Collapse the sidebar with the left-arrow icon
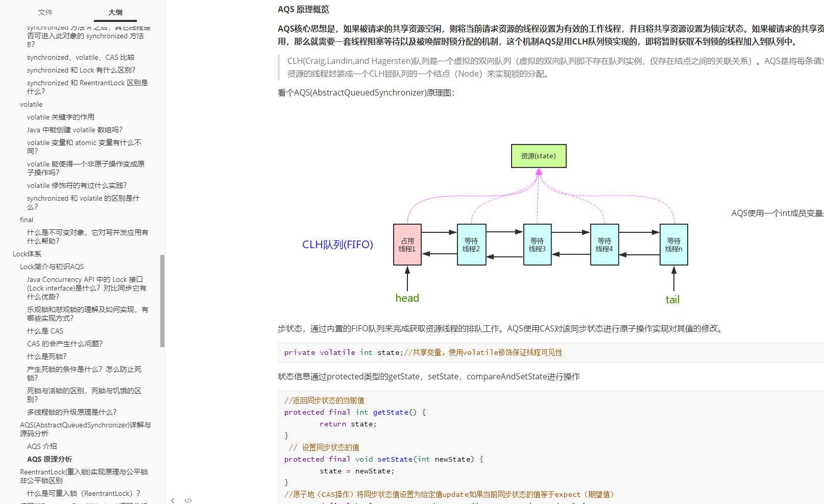This screenshot has height=504, width=824. pos(173,500)
